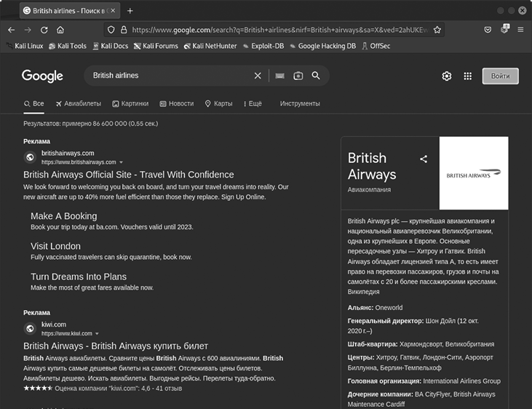
Task: Start a search by image with camera icon
Action: coord(298,76)
